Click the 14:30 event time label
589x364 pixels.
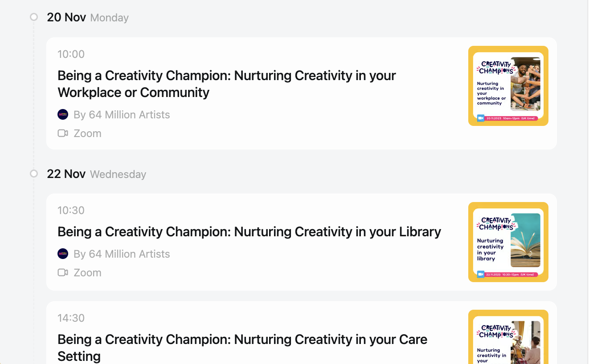[71, 318]
